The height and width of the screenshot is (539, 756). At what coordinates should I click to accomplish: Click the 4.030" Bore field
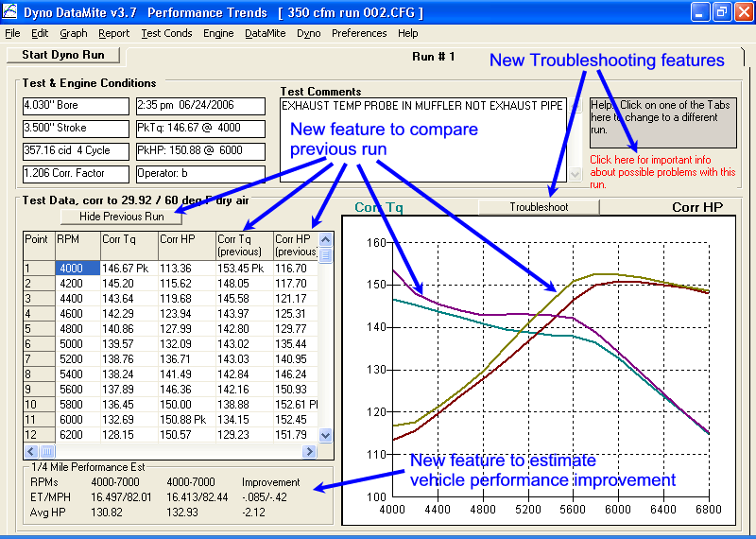[76, 106]
